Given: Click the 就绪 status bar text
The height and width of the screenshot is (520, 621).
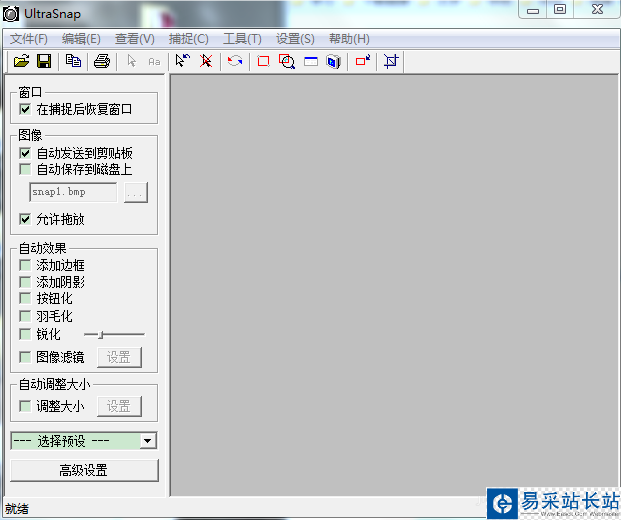Looking at the screenshot, I should [x=17, y=509].
